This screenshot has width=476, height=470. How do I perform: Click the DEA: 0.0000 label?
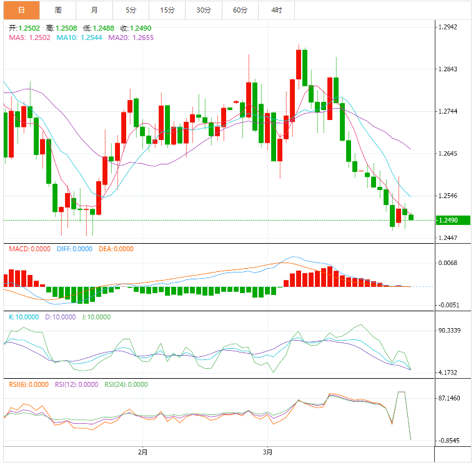point(116,249)
